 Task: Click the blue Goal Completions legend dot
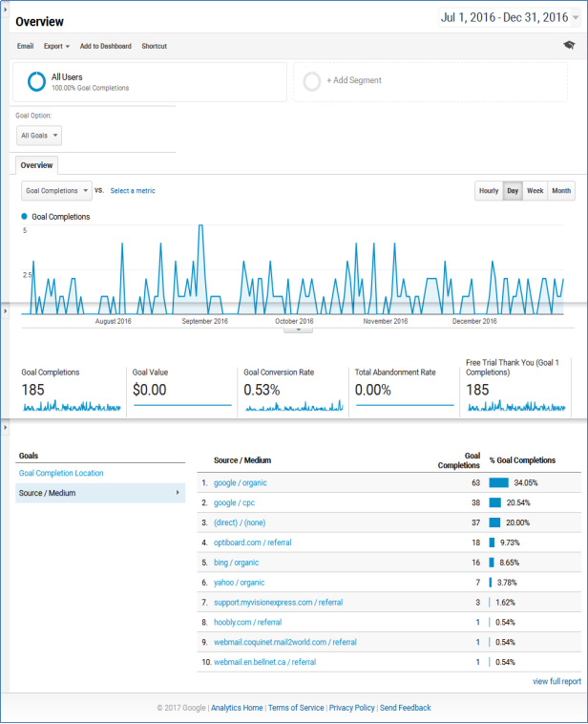point(24,217)
